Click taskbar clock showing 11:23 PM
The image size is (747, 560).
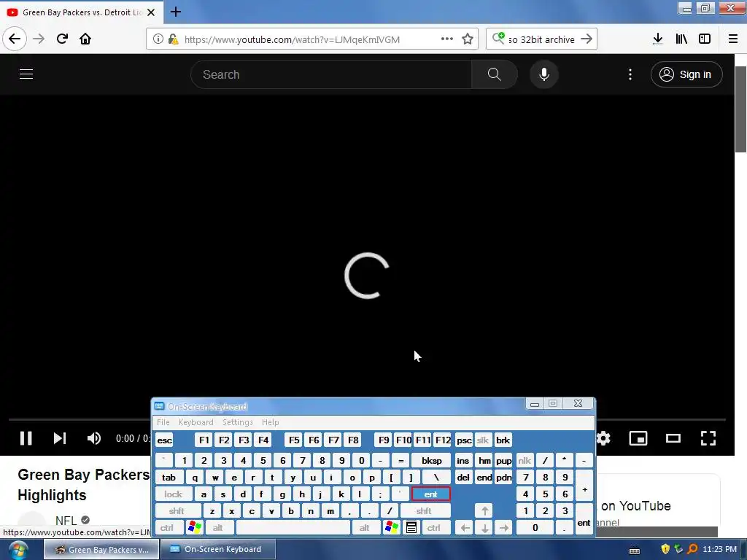tap(719, 550)
